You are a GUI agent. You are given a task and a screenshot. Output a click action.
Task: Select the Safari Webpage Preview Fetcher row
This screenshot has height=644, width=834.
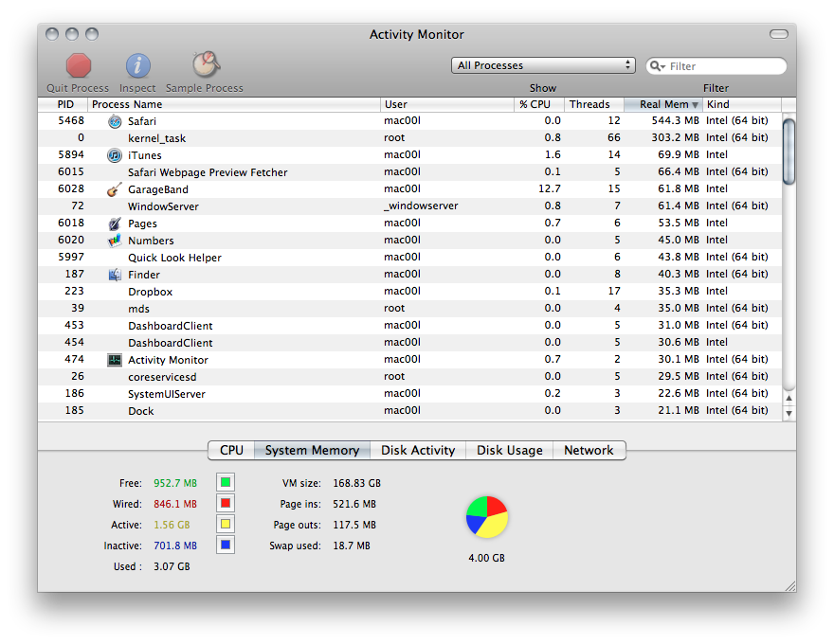409,172
